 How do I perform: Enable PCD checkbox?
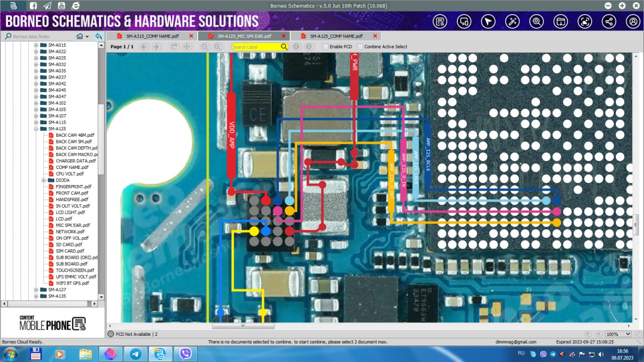coord(326,47)
